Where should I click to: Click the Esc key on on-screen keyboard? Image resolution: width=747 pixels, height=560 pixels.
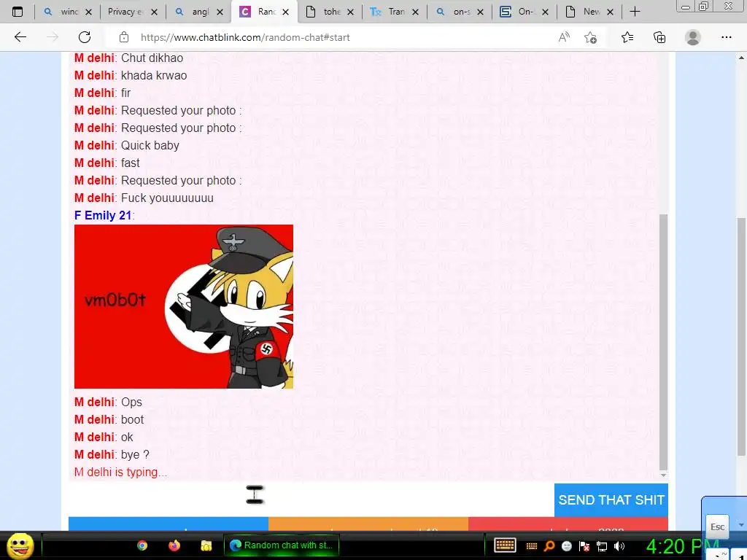pos(717,526)
